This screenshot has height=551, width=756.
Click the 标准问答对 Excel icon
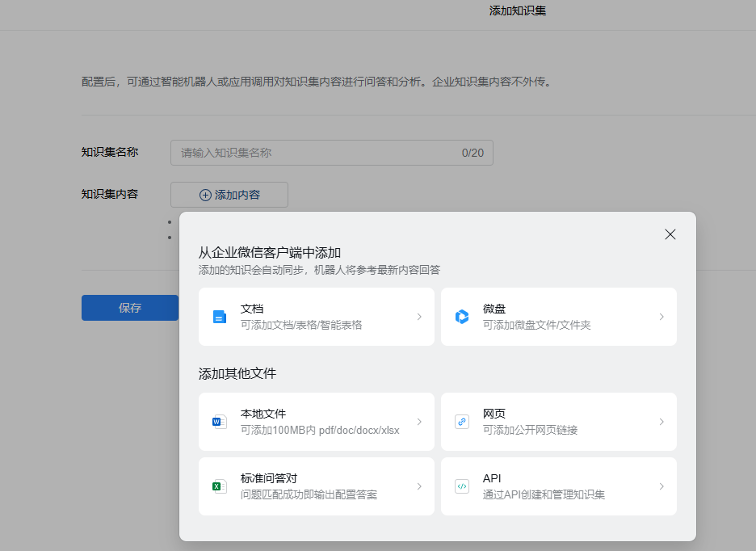pos(220,486)
